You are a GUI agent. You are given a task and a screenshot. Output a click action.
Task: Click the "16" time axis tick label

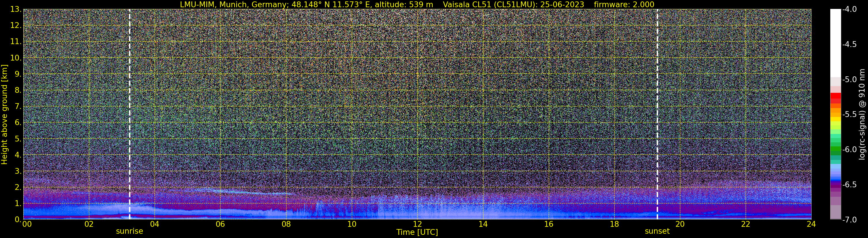(548, 224)
